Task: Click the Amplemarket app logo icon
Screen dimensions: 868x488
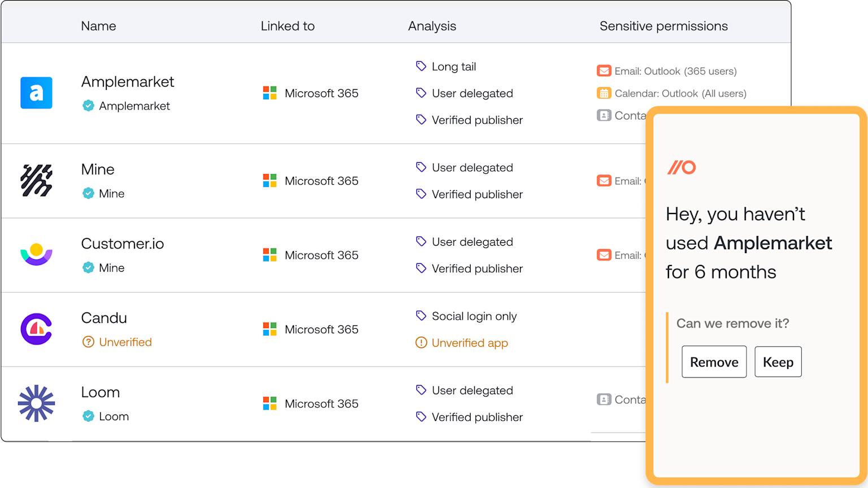Action: coord(36,93)
